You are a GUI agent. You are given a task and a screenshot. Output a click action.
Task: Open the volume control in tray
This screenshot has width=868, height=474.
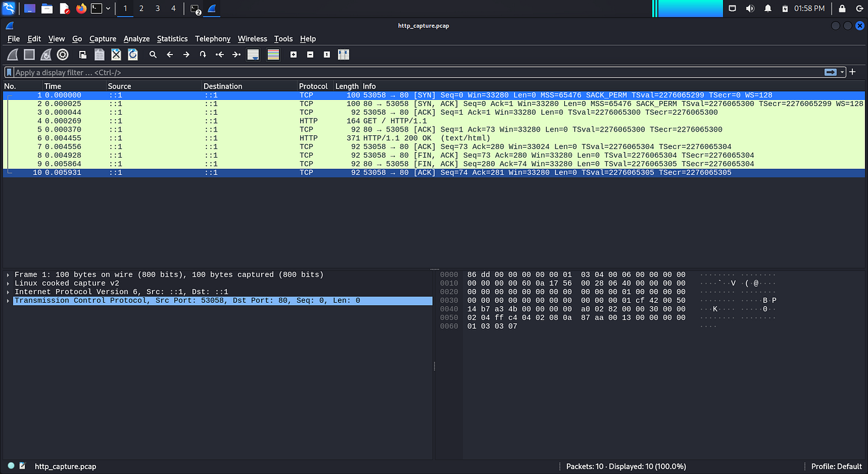tap(750, 9)
